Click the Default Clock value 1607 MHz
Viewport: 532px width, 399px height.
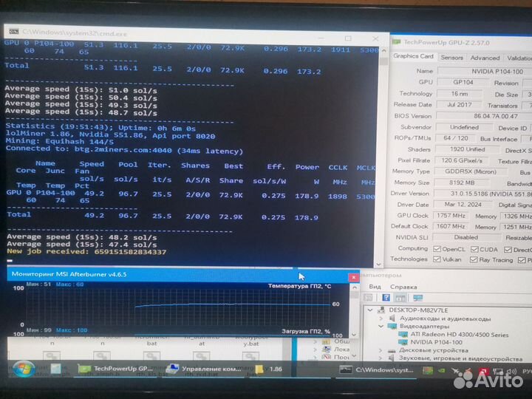451,226
